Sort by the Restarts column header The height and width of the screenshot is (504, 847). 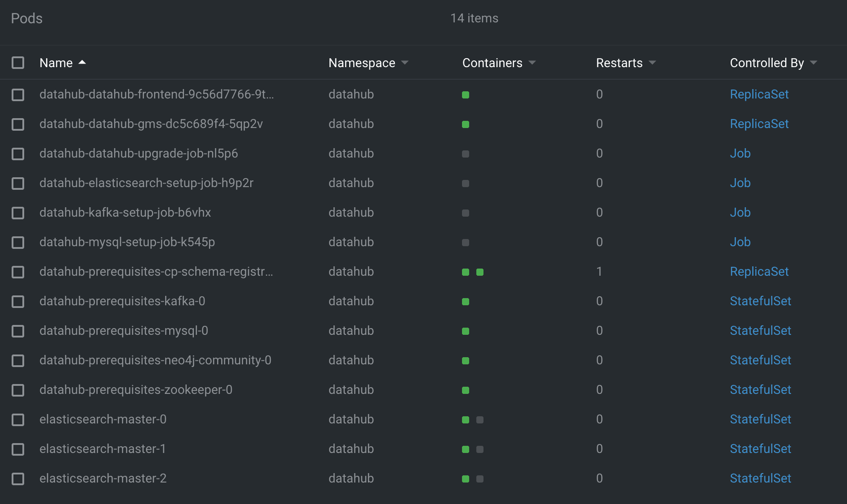click(626, 63)
